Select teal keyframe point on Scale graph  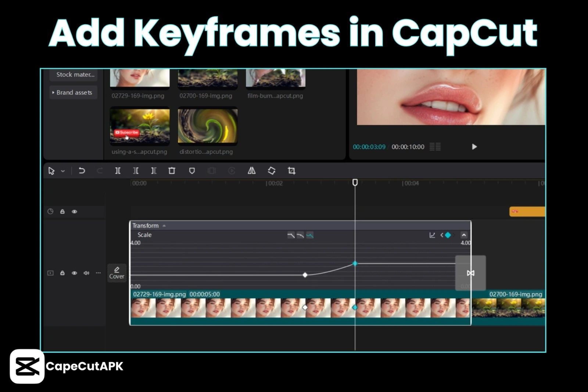coord(355,263)
